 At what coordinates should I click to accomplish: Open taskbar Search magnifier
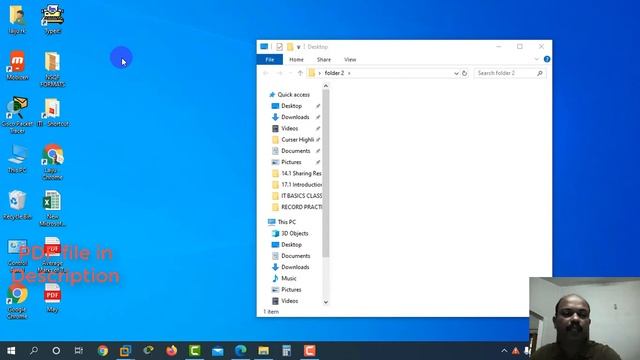coord(34,351)
